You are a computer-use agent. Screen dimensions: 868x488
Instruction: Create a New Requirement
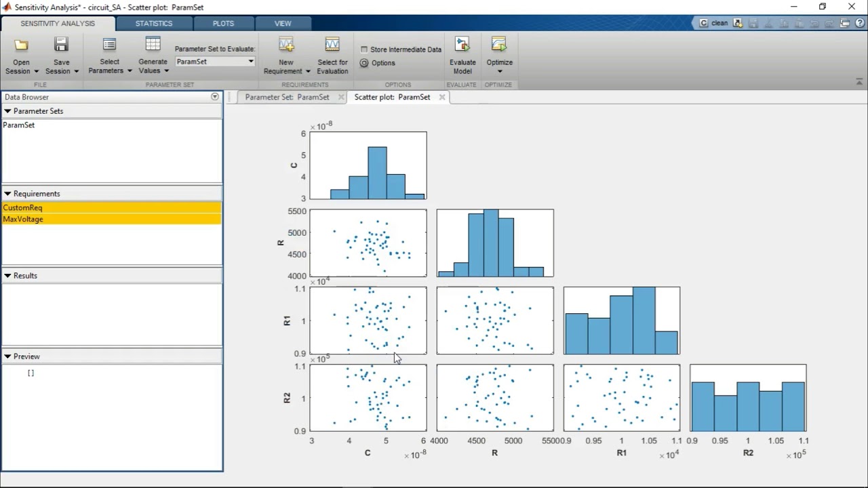pos(285,54)
